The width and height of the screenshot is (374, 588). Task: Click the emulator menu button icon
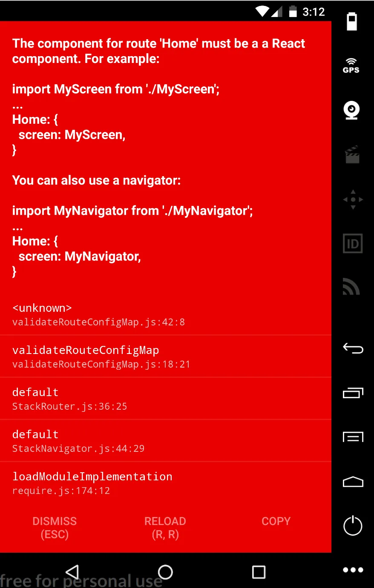point(353,437)
